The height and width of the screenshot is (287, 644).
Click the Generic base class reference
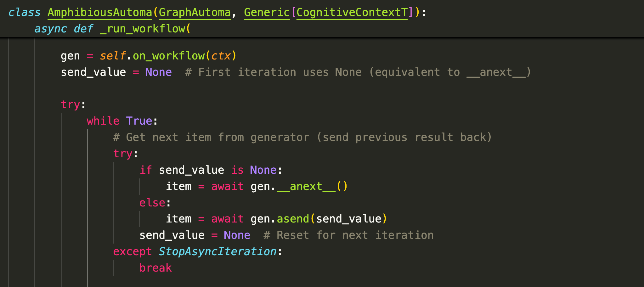point(267,13)
